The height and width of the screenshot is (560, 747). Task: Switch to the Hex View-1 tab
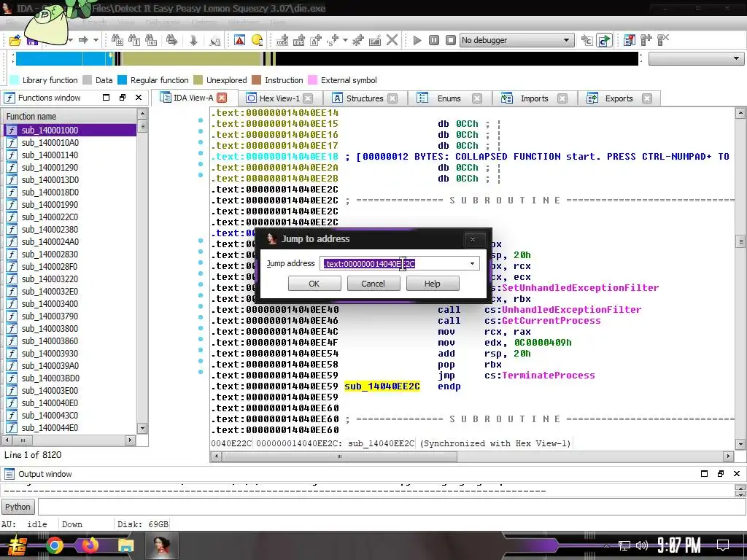(279, 98)
